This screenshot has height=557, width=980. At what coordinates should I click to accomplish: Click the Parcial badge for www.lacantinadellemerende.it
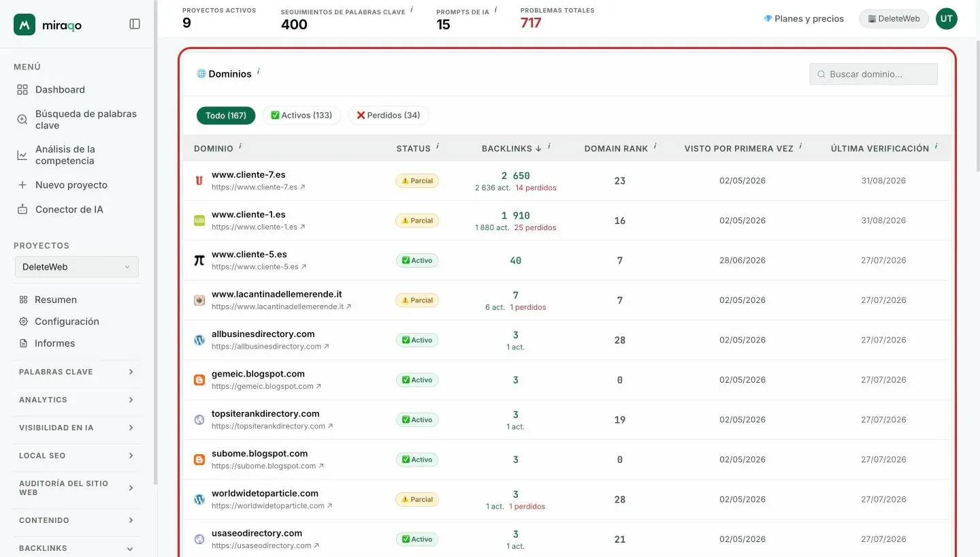click(417, 300)
